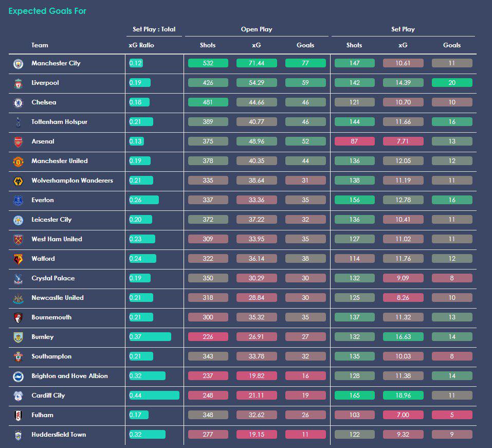The image size is (492, 448).
Task: Click Liverpool's 20 set play goals cell
Action: (452, 83)
